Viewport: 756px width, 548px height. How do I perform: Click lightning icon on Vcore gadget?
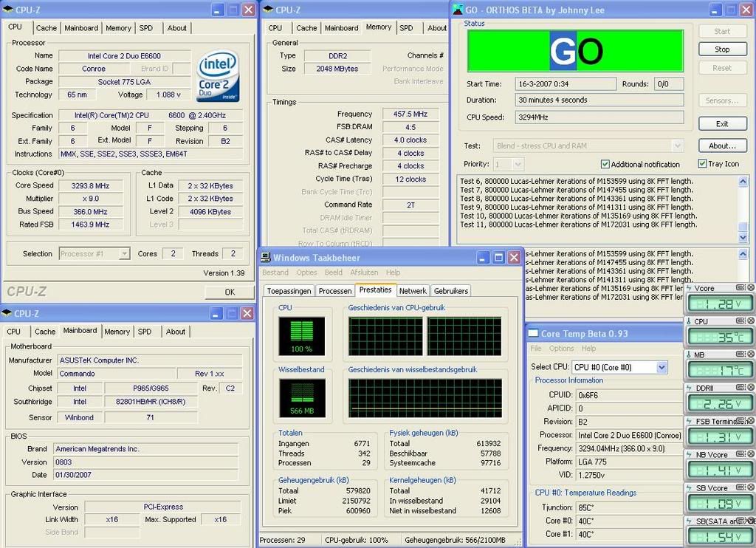pyautogui.click(x=690, y=288)
